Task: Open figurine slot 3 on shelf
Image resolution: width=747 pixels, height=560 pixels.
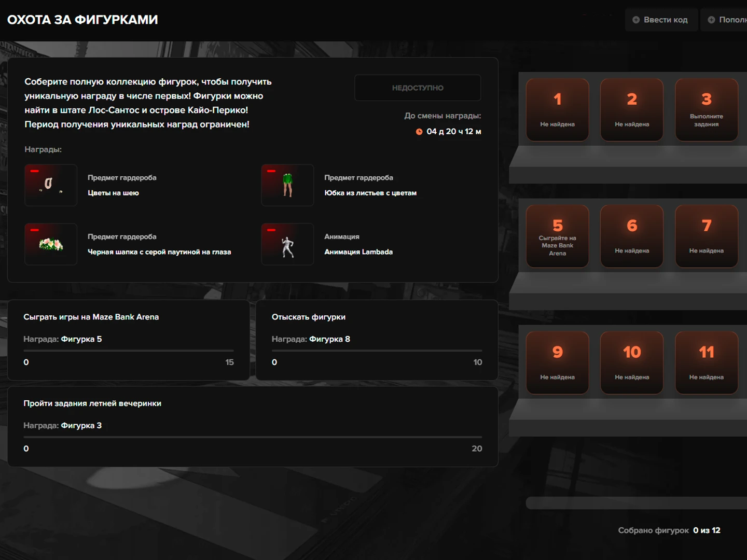Action: pyautogui.click(x=706, y=110)
